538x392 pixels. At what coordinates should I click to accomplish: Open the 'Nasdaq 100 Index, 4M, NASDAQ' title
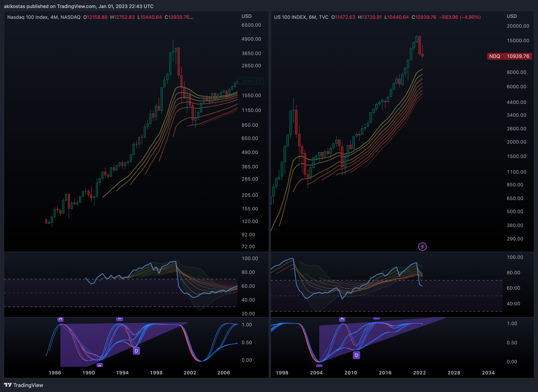coord(44,17)
